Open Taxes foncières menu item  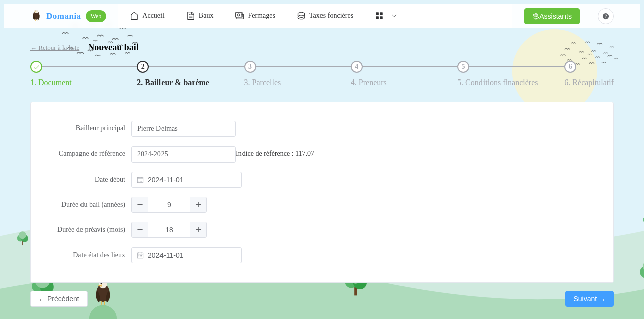point(325,16)
